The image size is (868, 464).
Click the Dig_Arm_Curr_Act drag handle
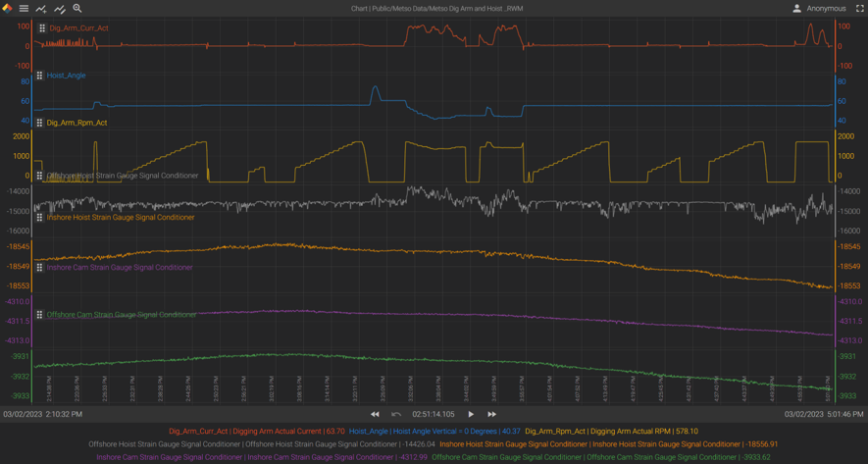click(x=42, y=28)
